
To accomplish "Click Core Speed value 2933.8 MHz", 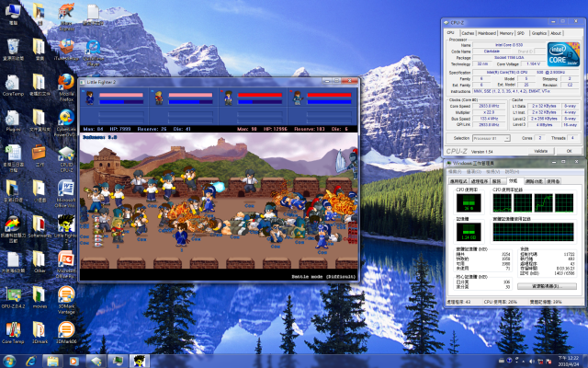I will (489, 107).
